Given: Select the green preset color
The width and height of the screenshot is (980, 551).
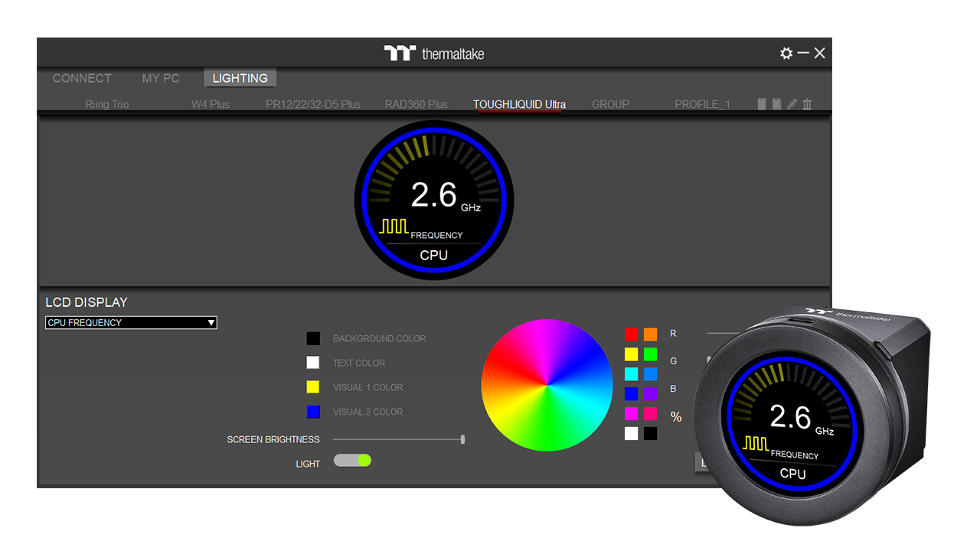Looking at the screenshot, I should [x=650, y=354].
